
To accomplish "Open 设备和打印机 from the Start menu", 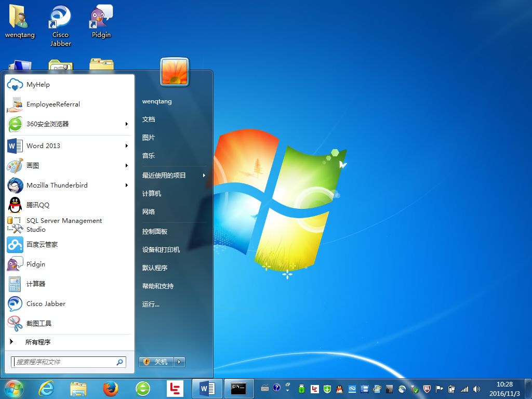I will click(x=161, y=249).
